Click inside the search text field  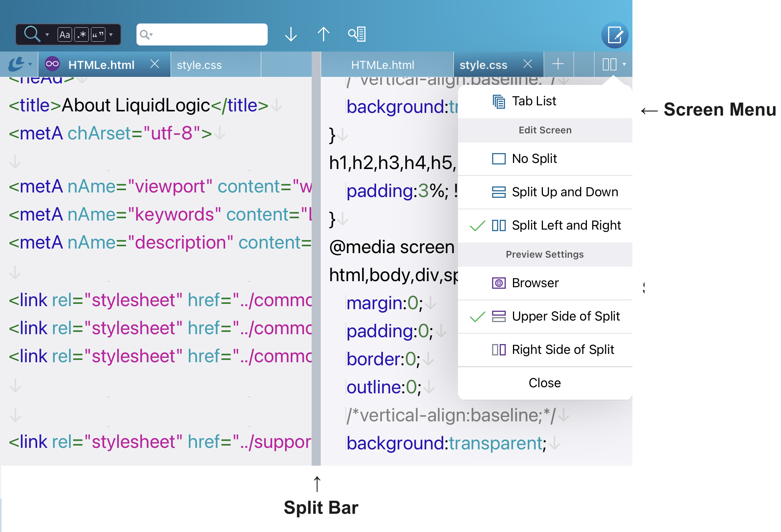pyautogui.click(x=209, y=34)
